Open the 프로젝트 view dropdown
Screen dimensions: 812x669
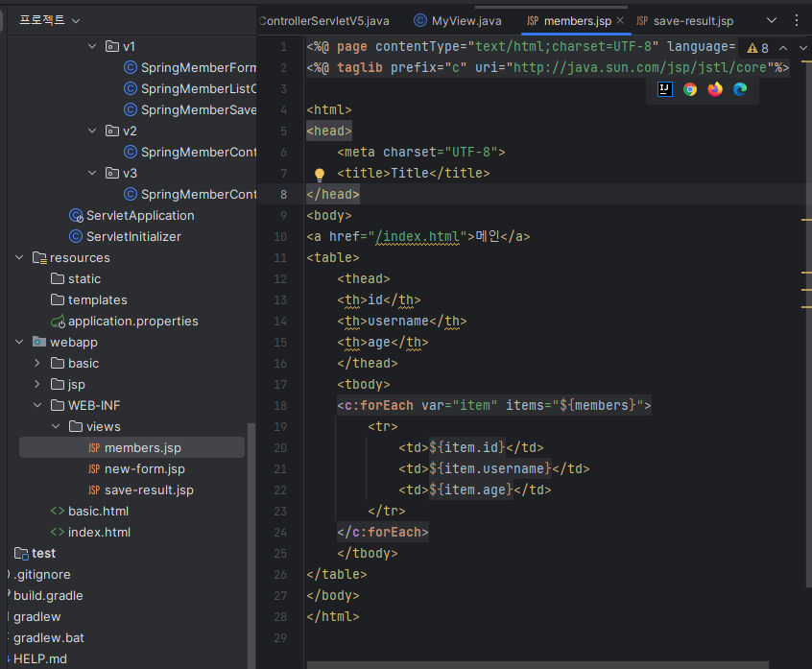tap(50, 20)
